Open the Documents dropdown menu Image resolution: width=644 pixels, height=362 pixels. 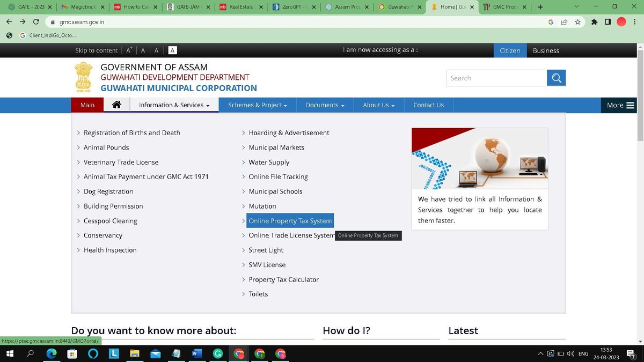[x=325, y=105]
